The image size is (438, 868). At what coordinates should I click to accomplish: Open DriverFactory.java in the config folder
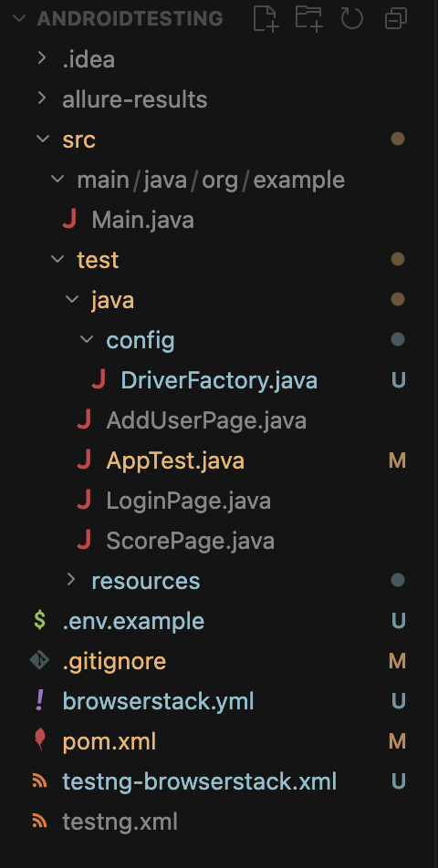coord(219,380)
